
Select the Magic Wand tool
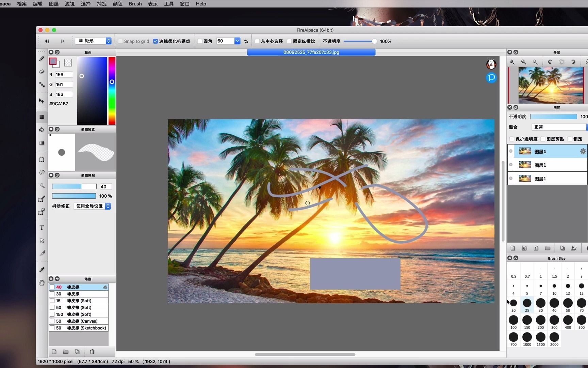[42, 185]
